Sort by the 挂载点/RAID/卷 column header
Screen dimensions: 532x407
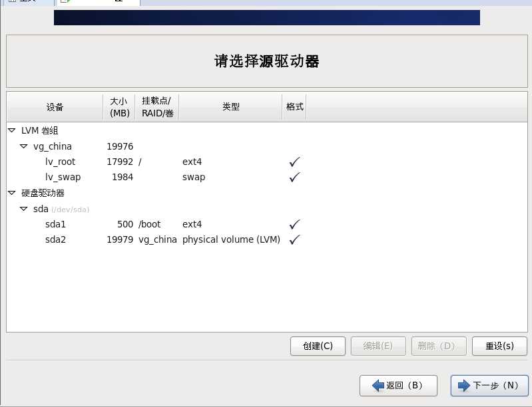(157, 107)
